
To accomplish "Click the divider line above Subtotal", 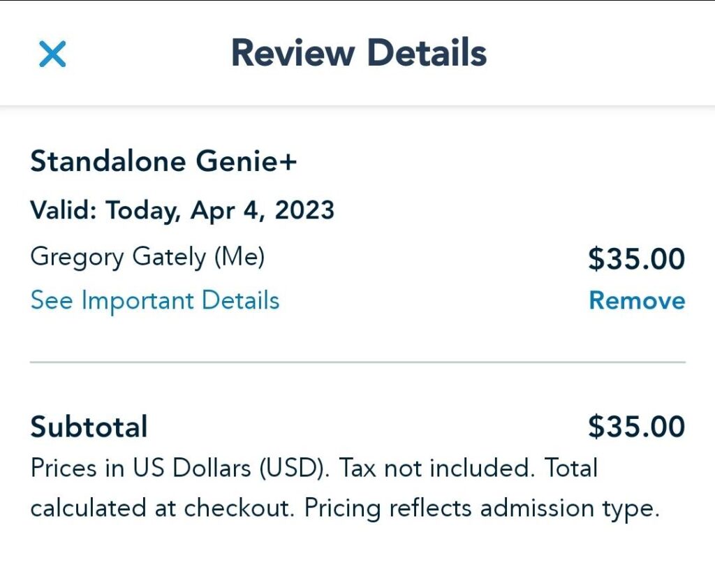I will [357, 362].
